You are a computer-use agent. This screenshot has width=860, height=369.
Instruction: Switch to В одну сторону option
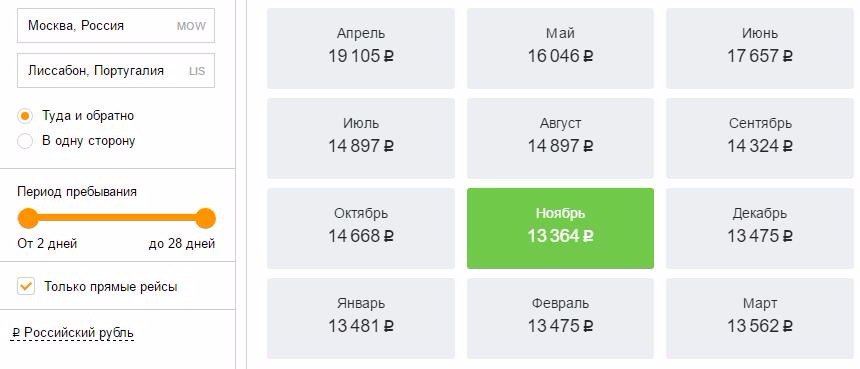25,141
